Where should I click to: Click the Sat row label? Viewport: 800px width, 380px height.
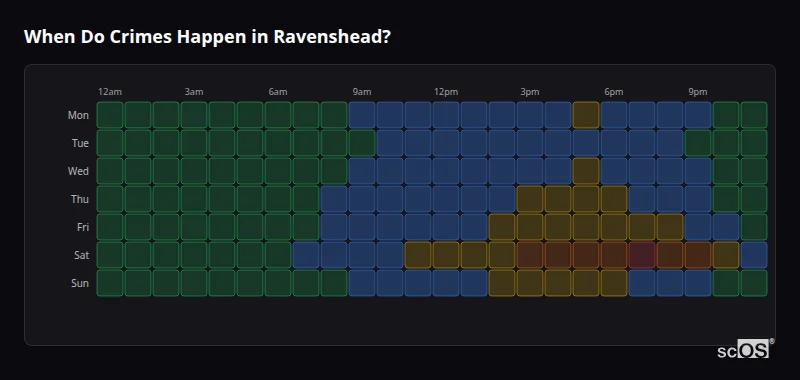coord(82,255)
